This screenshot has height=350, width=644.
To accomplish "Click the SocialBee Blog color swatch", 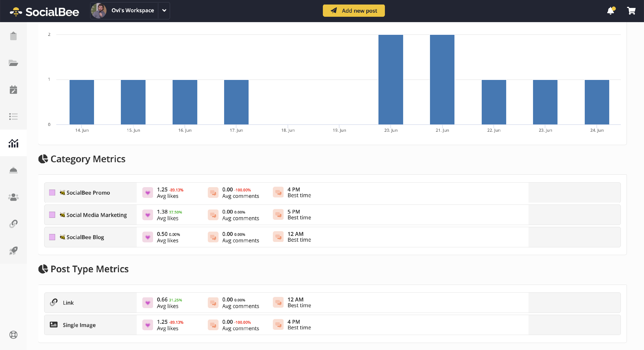I will 52,237.
